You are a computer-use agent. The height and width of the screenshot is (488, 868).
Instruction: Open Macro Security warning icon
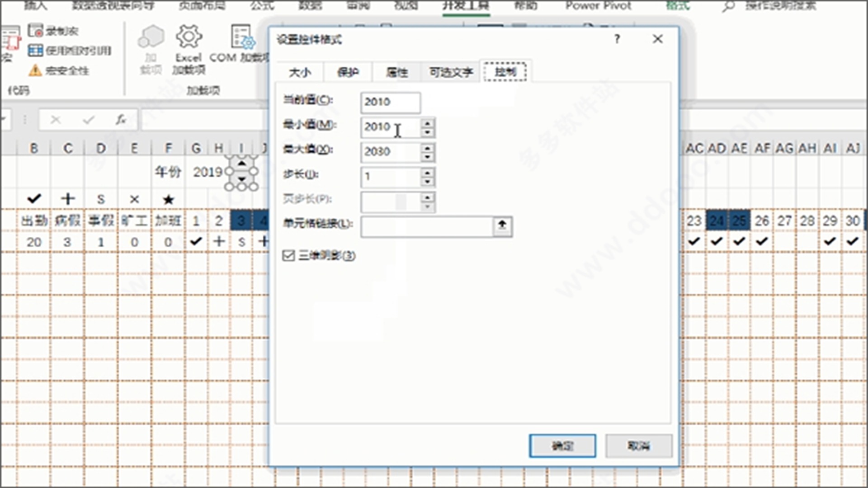(35, 70)
